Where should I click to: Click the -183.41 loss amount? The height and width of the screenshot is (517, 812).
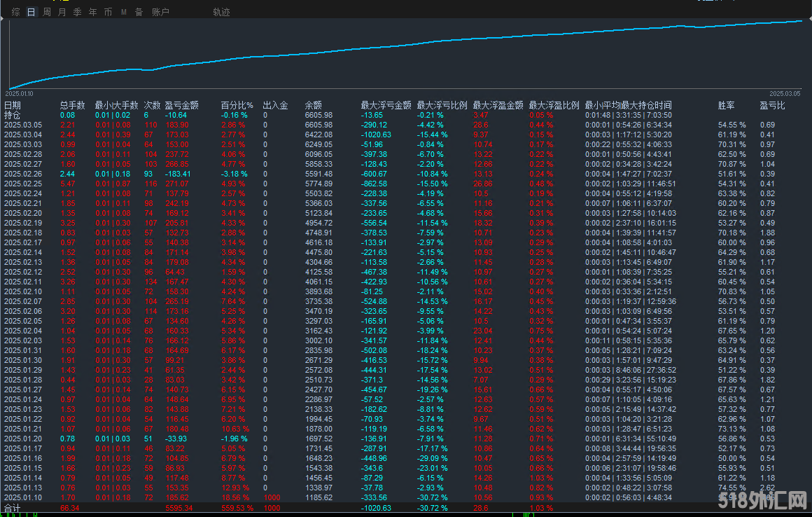178,174
